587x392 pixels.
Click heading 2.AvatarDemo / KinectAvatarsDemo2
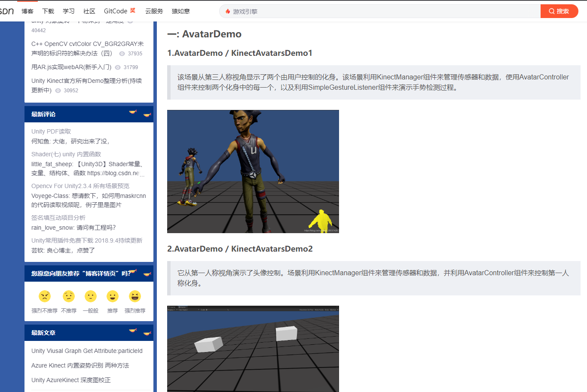240,249
